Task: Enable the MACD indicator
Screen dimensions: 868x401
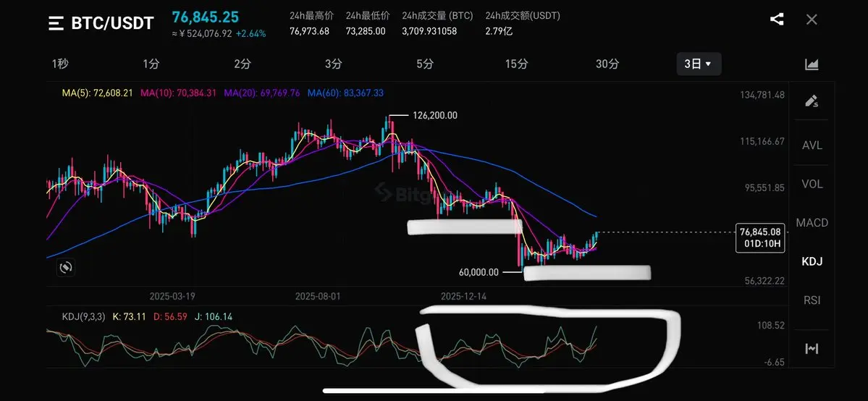Action: point(812,223)
